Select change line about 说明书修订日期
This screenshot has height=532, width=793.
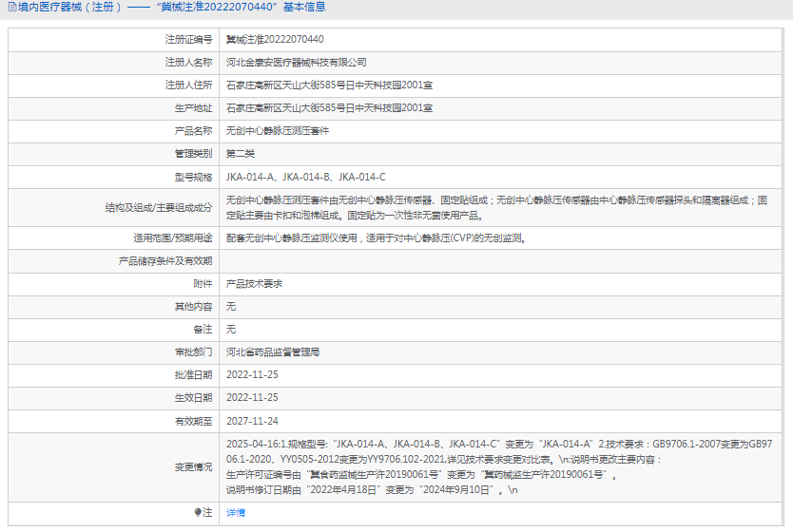click(x=372, y=490)
